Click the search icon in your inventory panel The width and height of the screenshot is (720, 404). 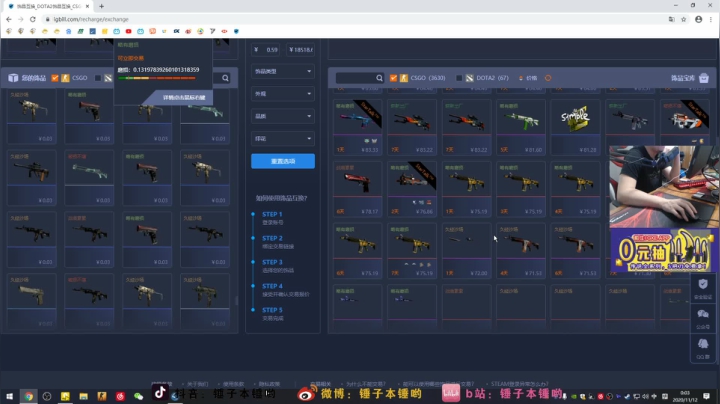coord(225,78)
